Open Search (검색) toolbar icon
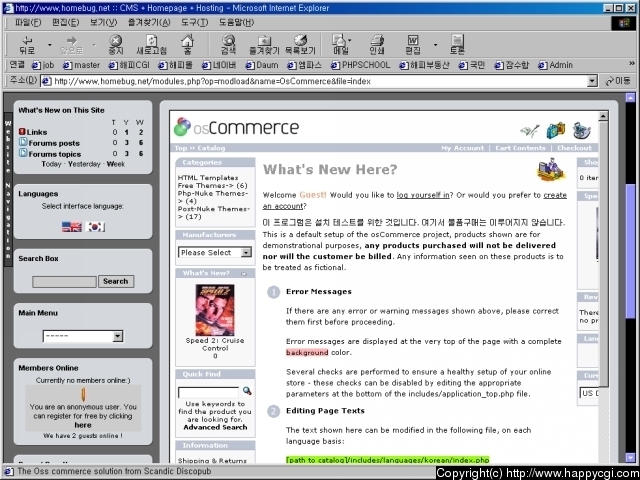640x480 pixels. [x=228, y=44]
